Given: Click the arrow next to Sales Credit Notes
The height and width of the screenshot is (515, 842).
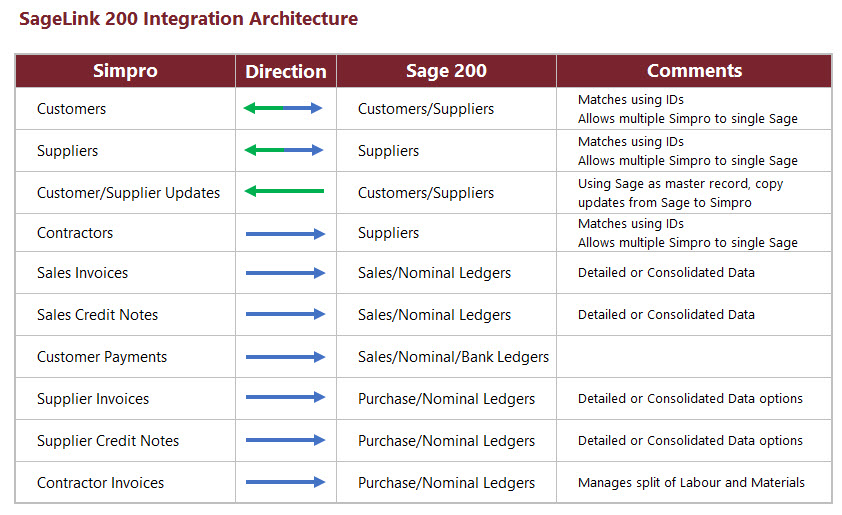Looking at the screenshot, I should tap(286, 314).
